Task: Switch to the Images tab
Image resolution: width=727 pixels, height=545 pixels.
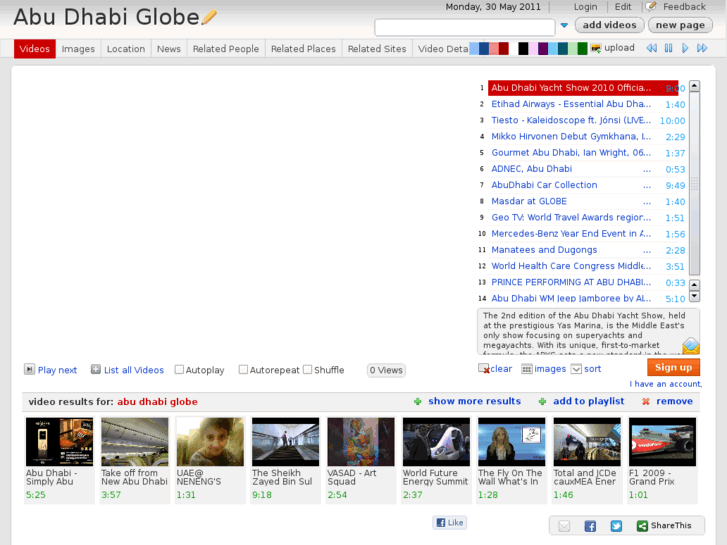Action: (x=78, y=49)
